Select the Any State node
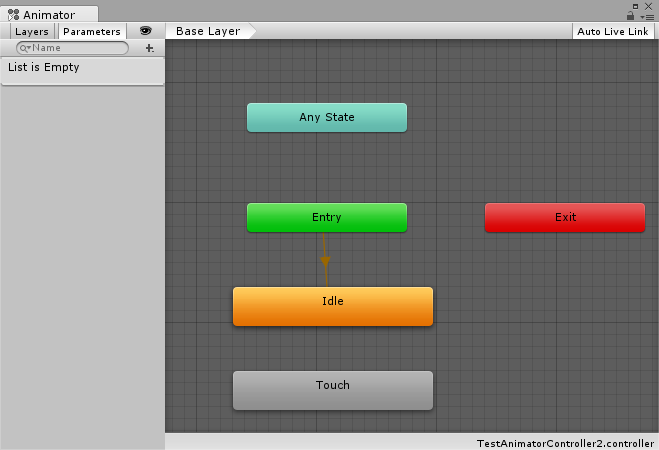 tap(327, 117)
